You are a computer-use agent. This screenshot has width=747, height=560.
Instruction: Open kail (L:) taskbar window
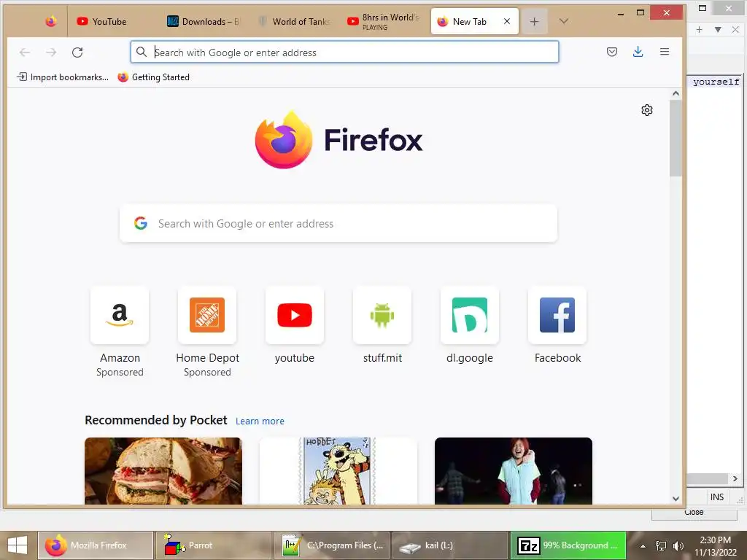point(449,545)
